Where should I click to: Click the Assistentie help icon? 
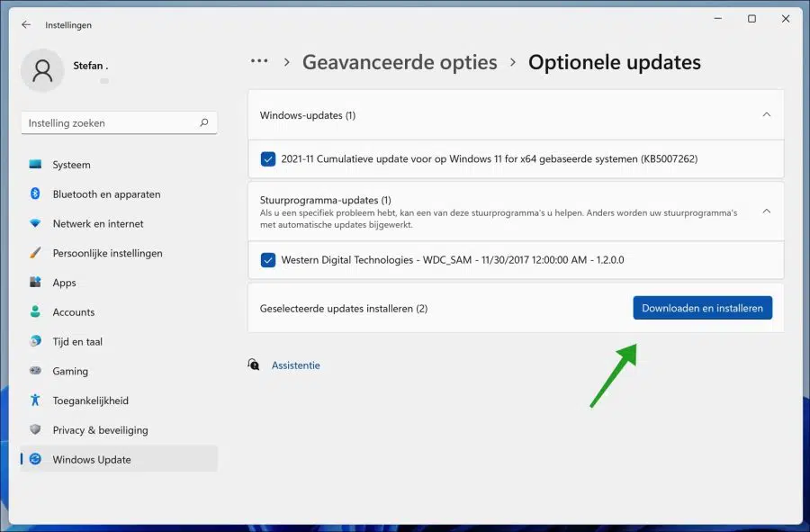[x=254, y=365]
